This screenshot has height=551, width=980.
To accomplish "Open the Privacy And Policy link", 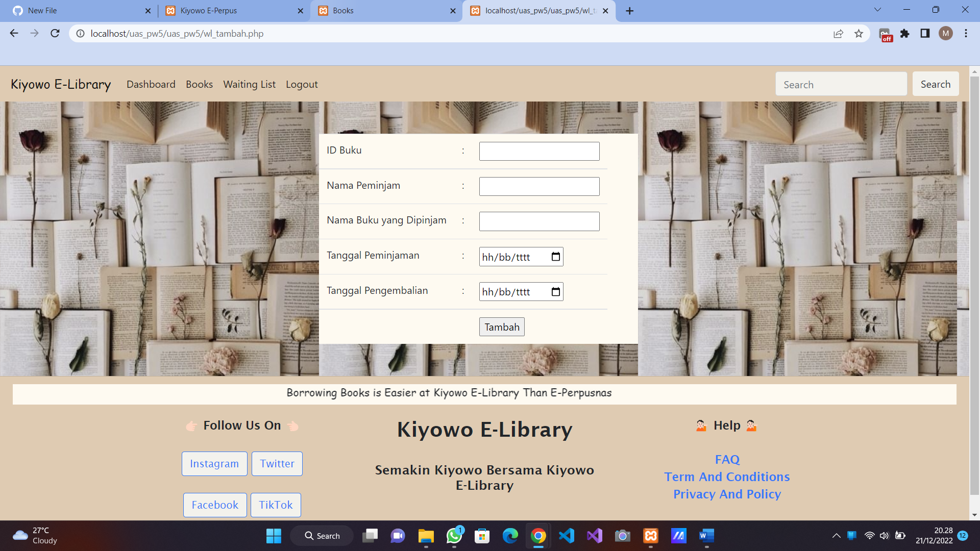I will pos(727,494).
